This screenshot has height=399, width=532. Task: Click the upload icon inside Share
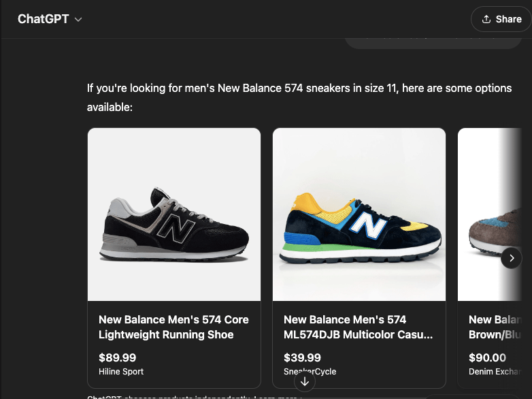click(486, 19)
